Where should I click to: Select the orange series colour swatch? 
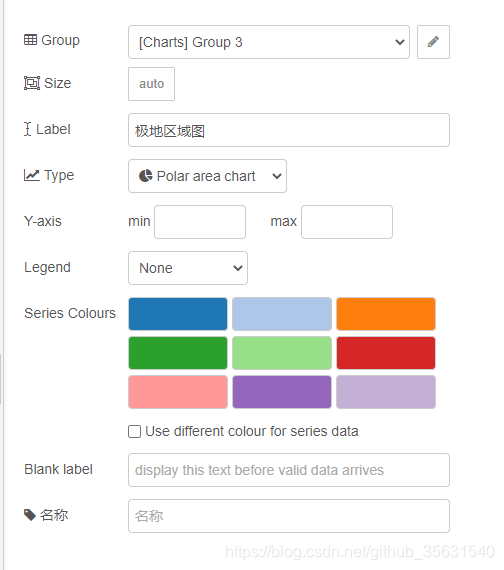pyautogui.click(x=386, y=314)
